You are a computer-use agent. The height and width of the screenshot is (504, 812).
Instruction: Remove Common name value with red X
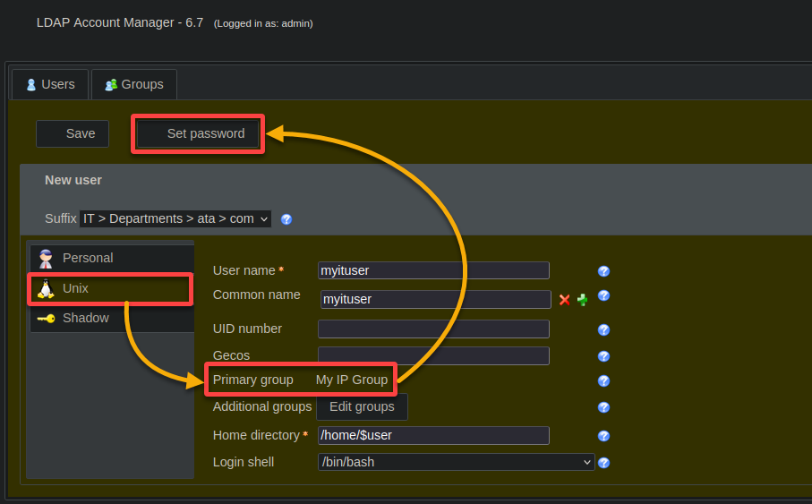click(x=565, y=299)
